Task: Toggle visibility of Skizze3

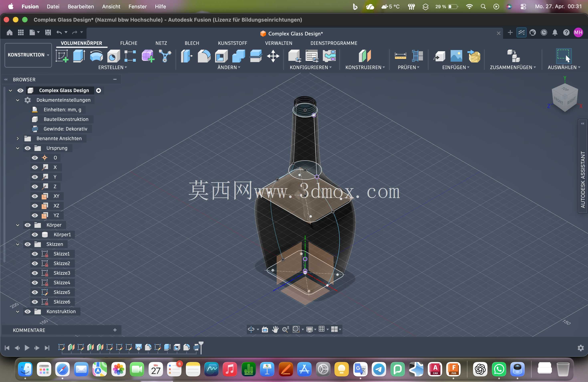Action: pos(35,273)
